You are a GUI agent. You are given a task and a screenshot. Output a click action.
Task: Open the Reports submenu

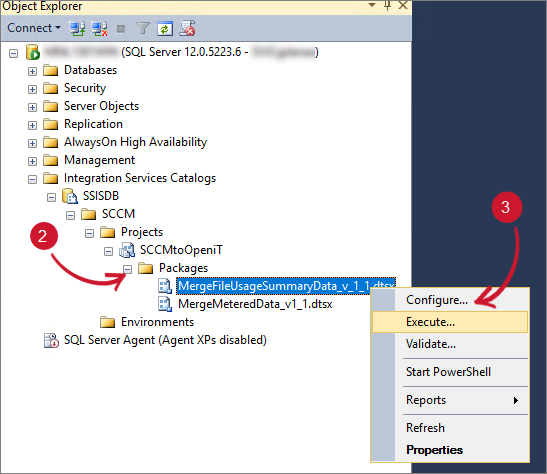coord(450,400)
